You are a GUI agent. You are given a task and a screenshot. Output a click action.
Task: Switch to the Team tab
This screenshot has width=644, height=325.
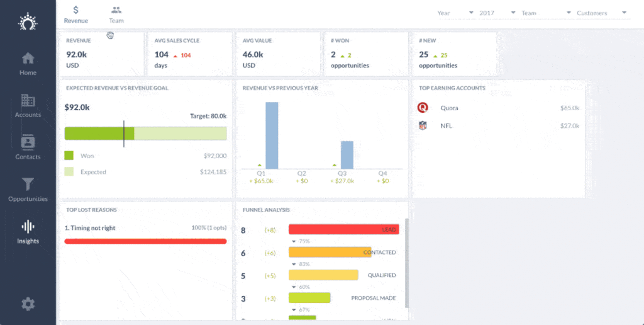coord(116,14)
